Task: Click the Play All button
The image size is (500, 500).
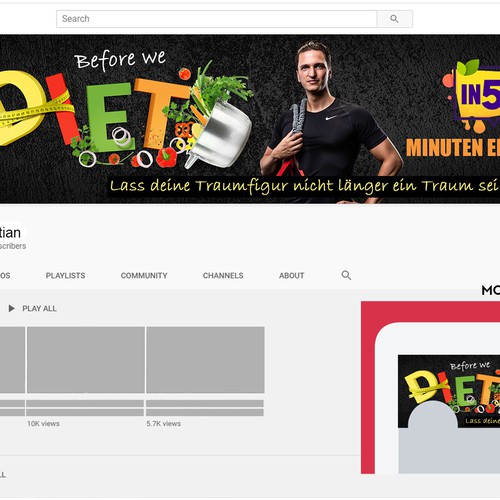Action: click(x=32, y=309)
